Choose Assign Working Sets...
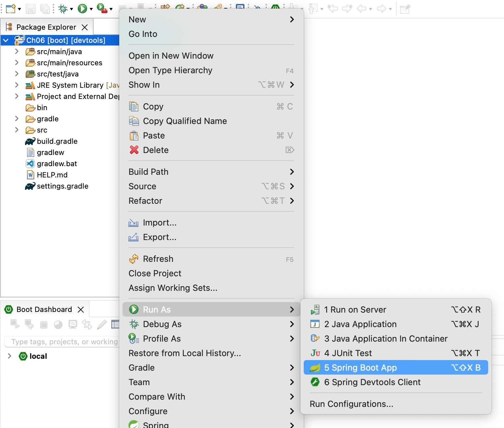 211,288
